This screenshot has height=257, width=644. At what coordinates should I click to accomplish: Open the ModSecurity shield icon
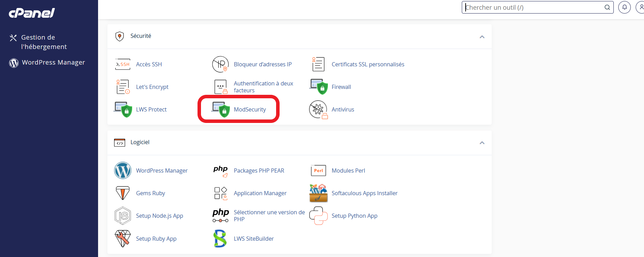[x=220, y=109]
